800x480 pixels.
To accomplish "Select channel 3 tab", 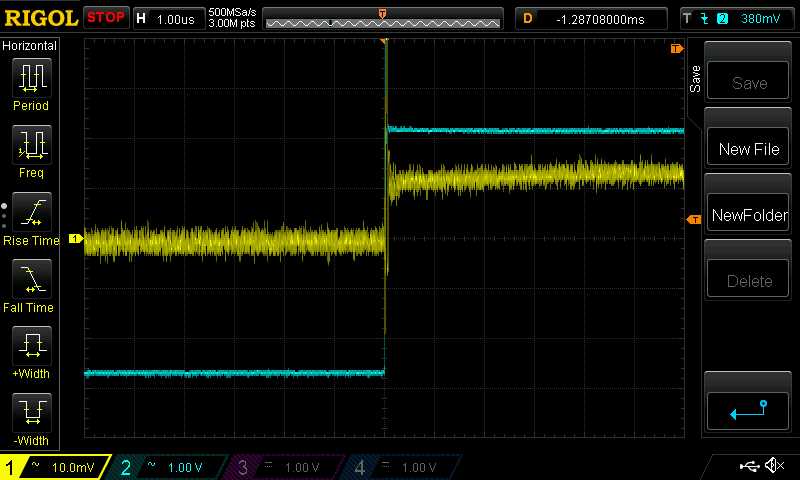I will click(x=286, y=467).
